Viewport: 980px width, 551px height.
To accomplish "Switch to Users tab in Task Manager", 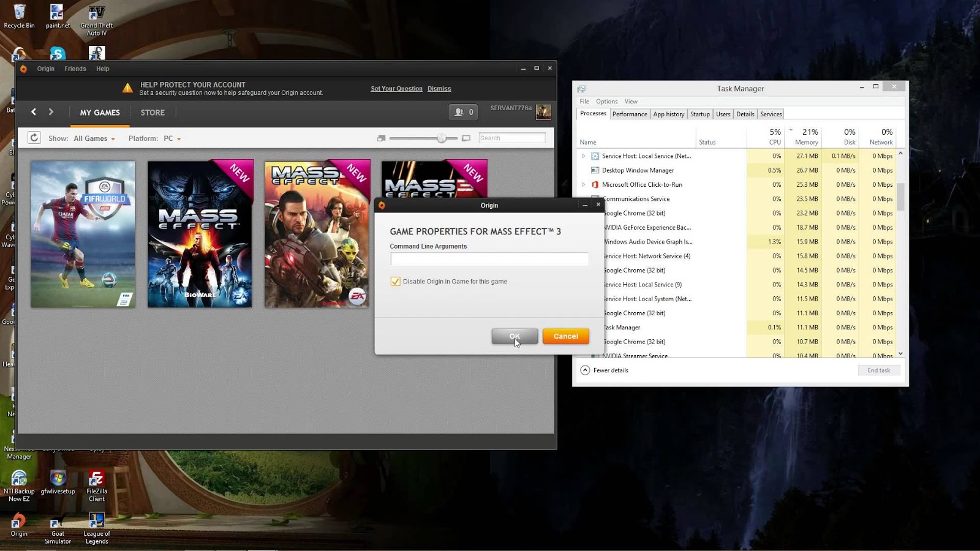I will pyautogui.click(x=723, y=114).
